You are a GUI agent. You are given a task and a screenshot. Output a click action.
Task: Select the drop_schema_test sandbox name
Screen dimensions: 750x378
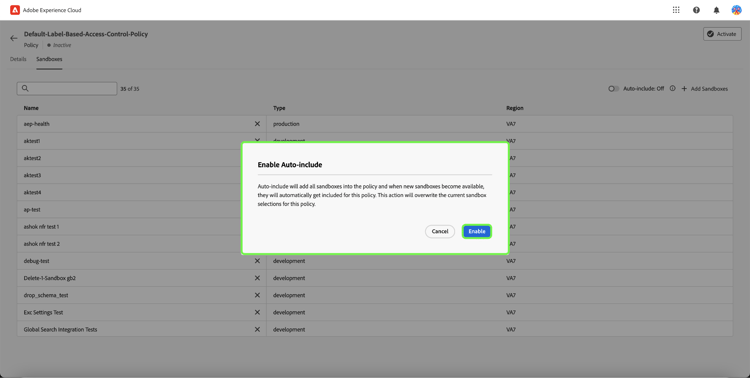click(46, 295)
